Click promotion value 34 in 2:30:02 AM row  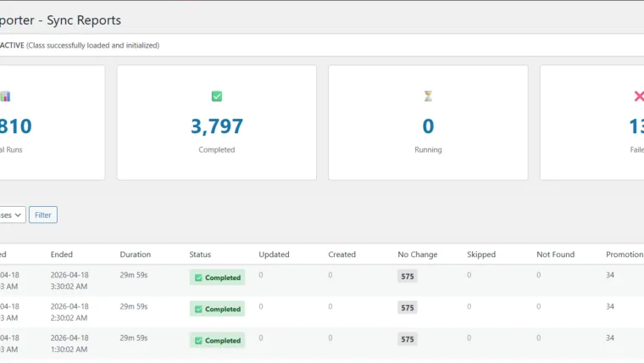(x=610, y=306)
